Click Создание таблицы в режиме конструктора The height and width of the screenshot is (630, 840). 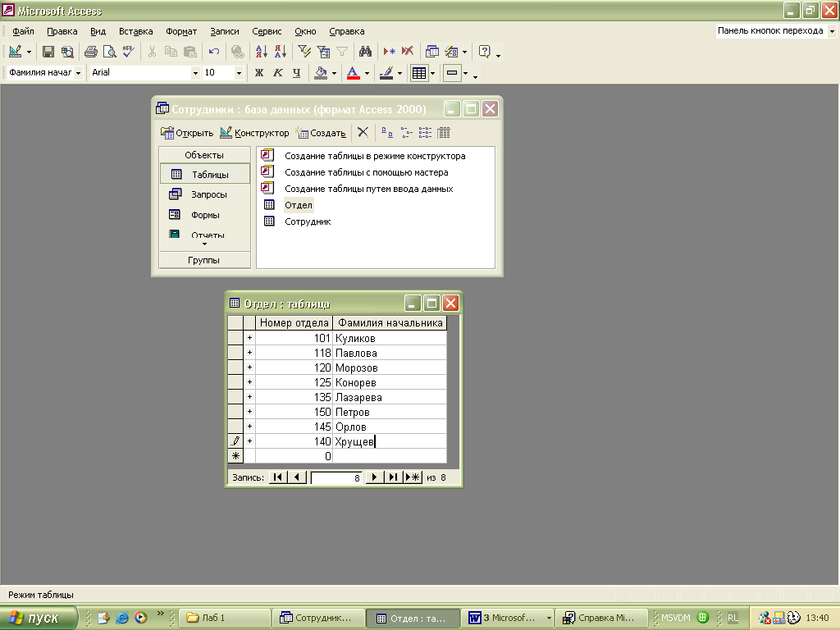click(x=375, y=156)
